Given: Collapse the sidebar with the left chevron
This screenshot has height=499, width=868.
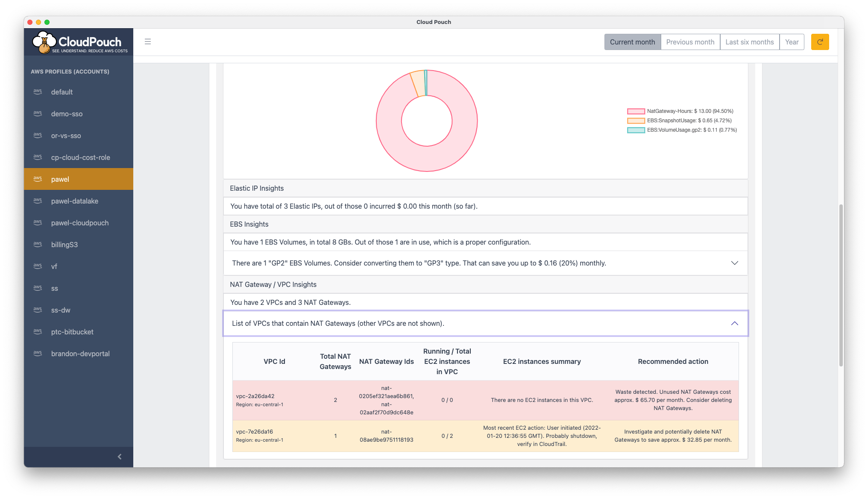Looking at the screenshot, I should (120, 457).
